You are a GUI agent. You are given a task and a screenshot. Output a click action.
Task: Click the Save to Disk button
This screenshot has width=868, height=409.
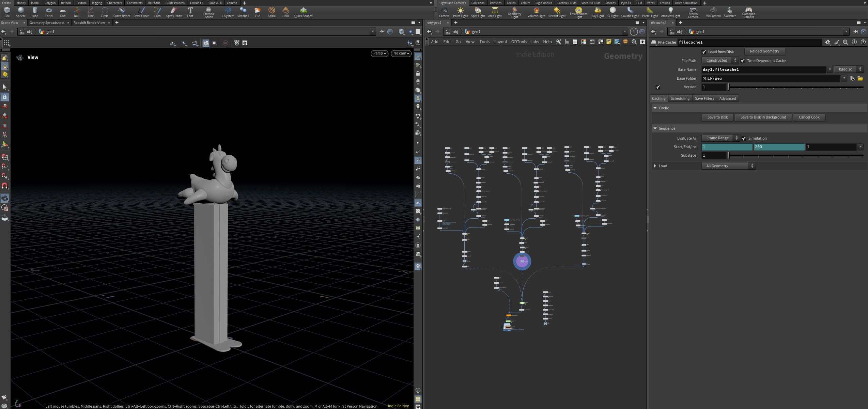click(717, 117)
